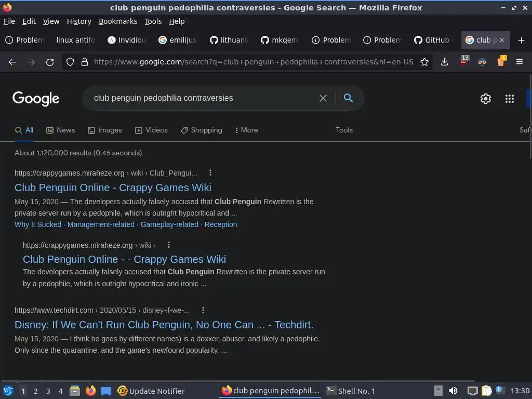
Task: Show Images search results
Action: coord(105,130)
